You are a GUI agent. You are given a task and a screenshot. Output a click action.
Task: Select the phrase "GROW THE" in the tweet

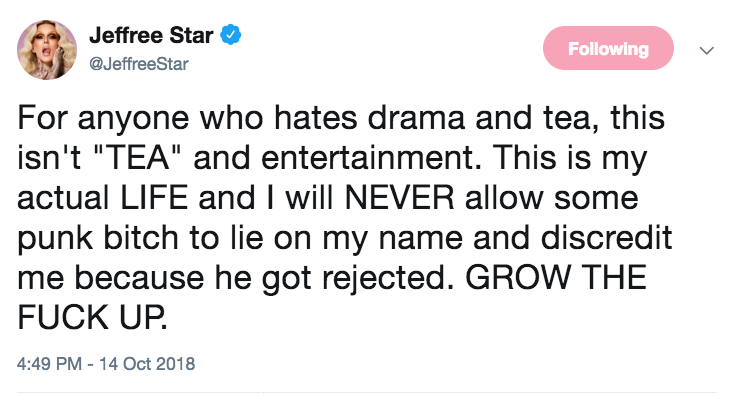pos(556,278)
